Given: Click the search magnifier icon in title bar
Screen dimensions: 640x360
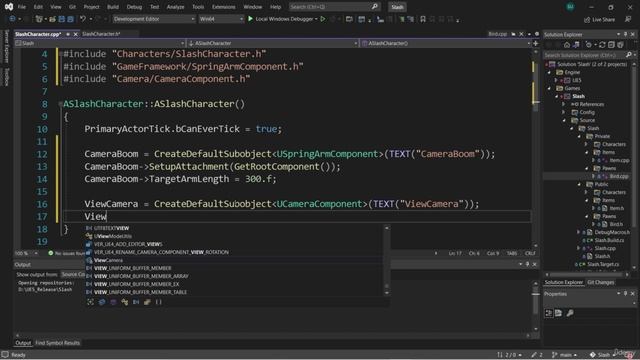Looking at the screenshot, I should [x=375, y=7].
